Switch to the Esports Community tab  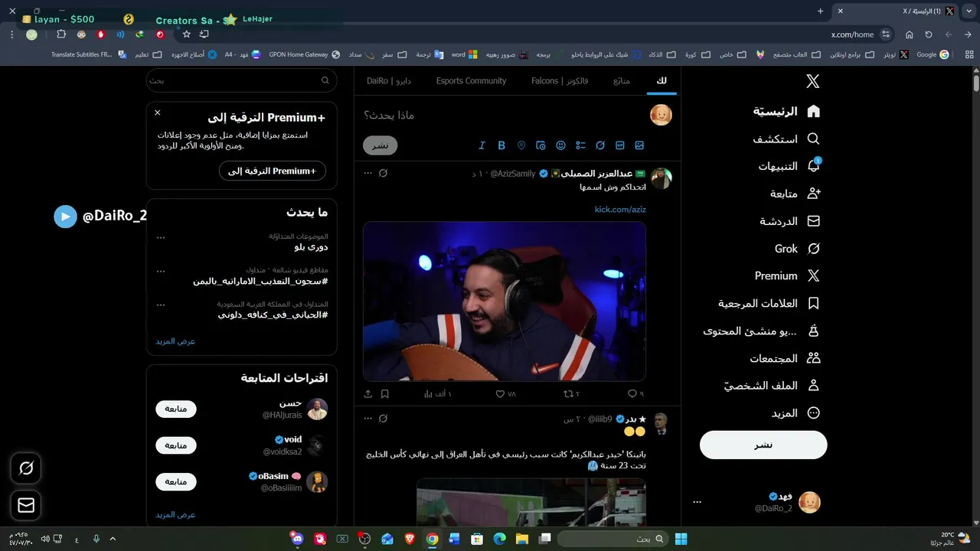point(471,80)
